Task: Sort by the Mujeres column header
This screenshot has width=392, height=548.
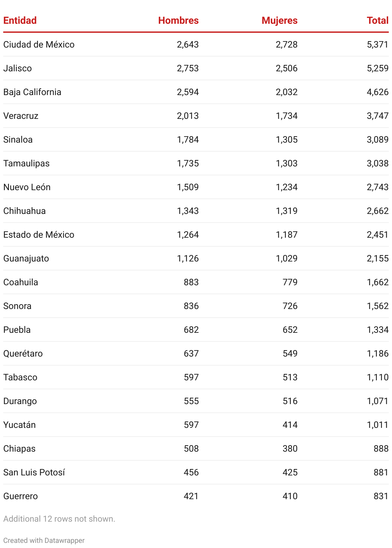Action: point(280,21)
